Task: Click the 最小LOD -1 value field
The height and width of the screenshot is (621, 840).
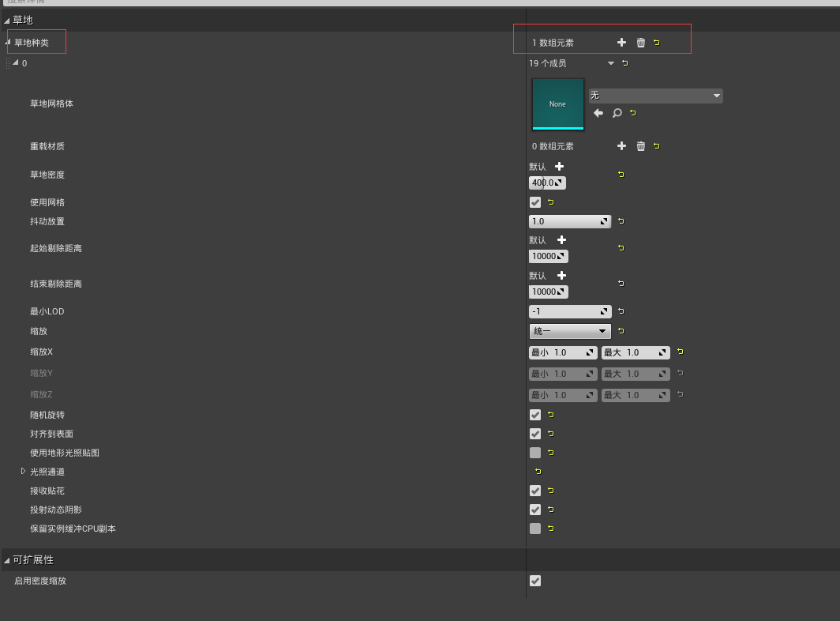Action: pyautogui.click(x=570, y=311)
